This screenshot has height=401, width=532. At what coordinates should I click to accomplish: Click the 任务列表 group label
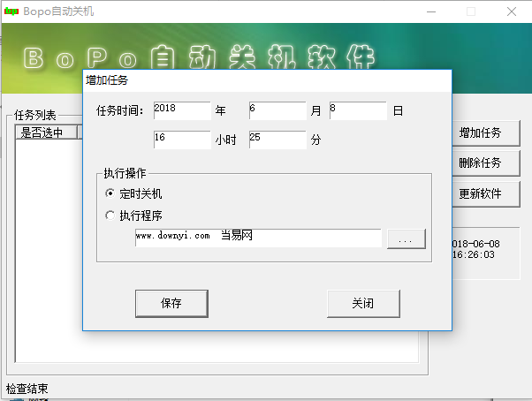pyautogui.click(x=35, y=115)
